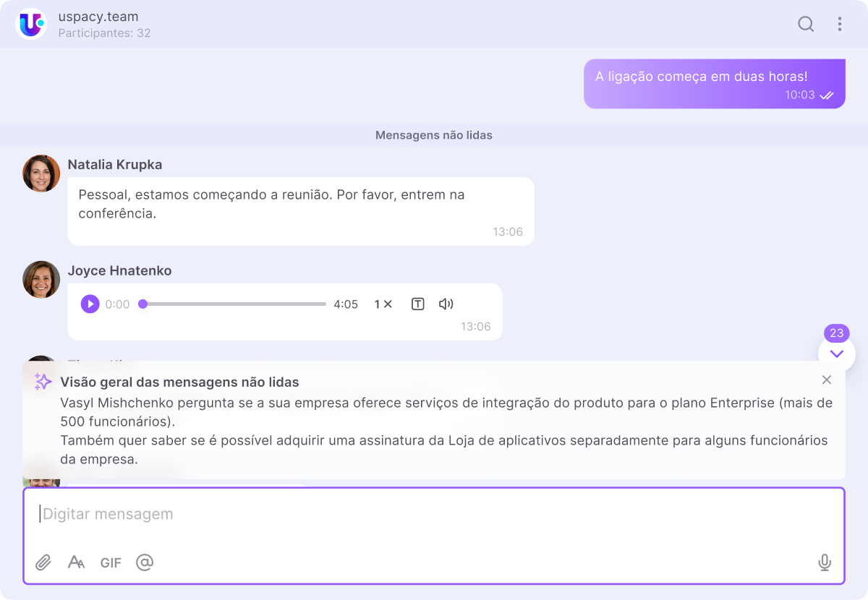Click the search magnifier icon in header

tap(806, 24)
